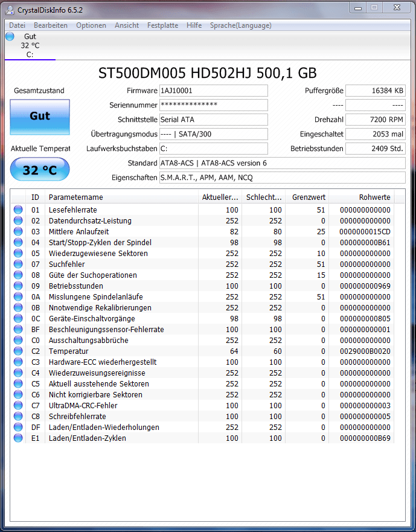Click status orb of 09 Betriebsstunden row

click(x=18, y=286)
